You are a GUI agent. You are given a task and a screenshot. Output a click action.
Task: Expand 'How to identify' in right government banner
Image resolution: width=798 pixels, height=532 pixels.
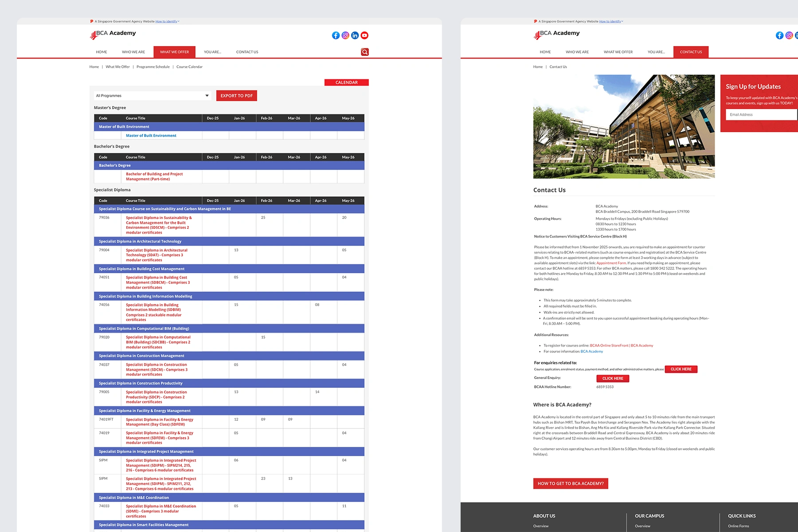tap(610, 21)
